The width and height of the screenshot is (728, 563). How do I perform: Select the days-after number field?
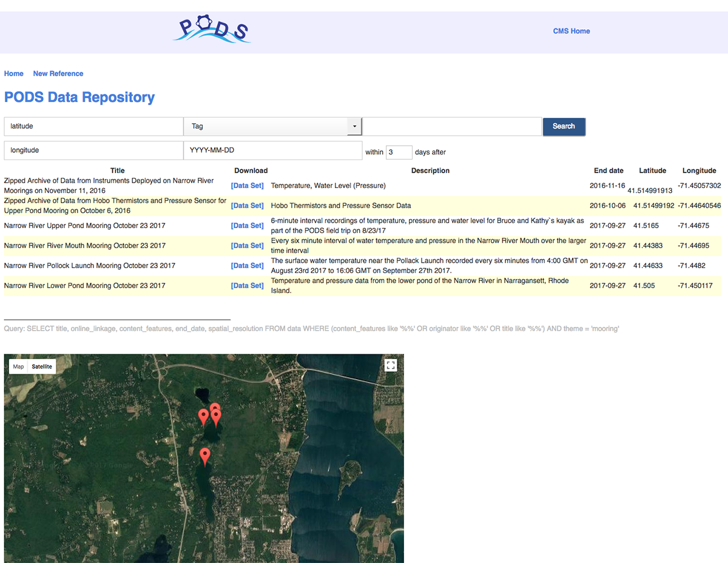(399, 152)
